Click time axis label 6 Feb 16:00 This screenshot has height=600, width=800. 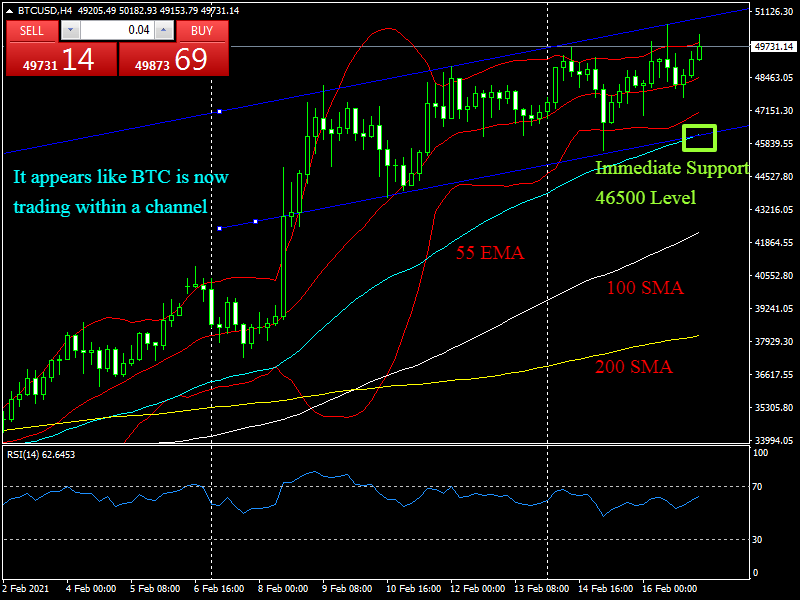tap(219, 588)
